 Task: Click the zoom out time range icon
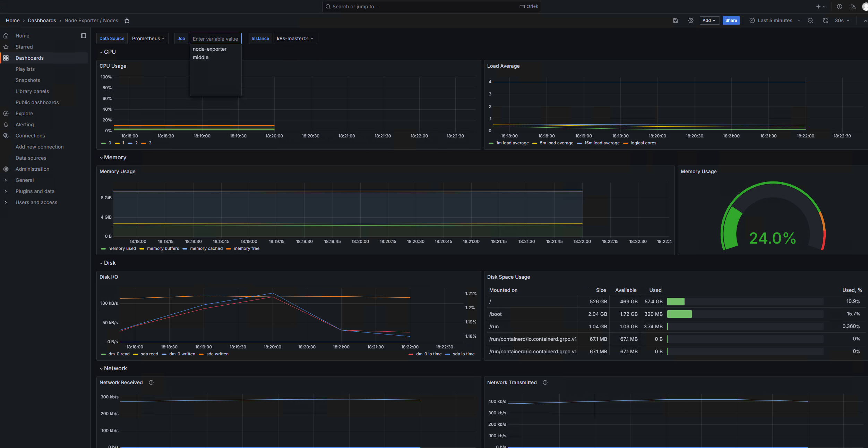point(810,20)
